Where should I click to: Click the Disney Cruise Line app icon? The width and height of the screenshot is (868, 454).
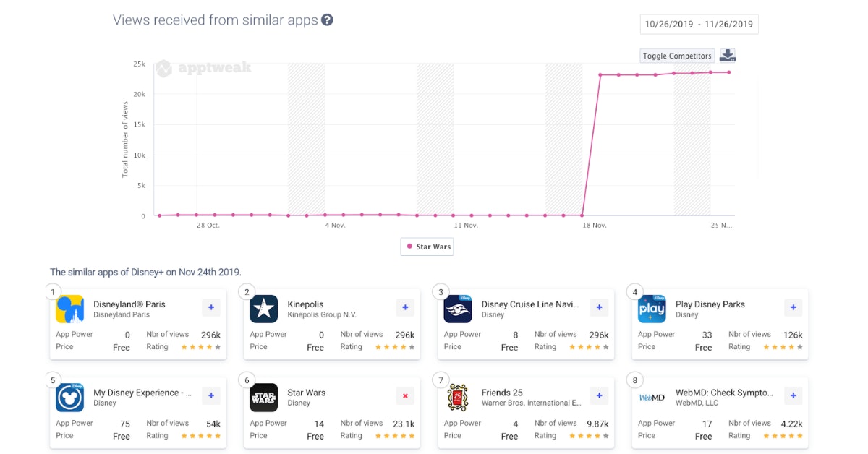pos(458,309)
